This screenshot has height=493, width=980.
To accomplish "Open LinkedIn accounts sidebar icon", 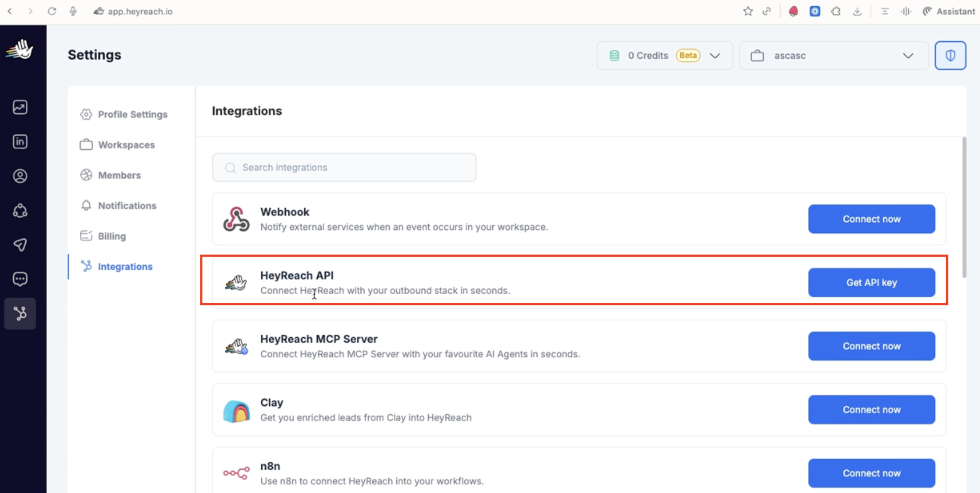I will pyautogui.click(x=20, y=141).
